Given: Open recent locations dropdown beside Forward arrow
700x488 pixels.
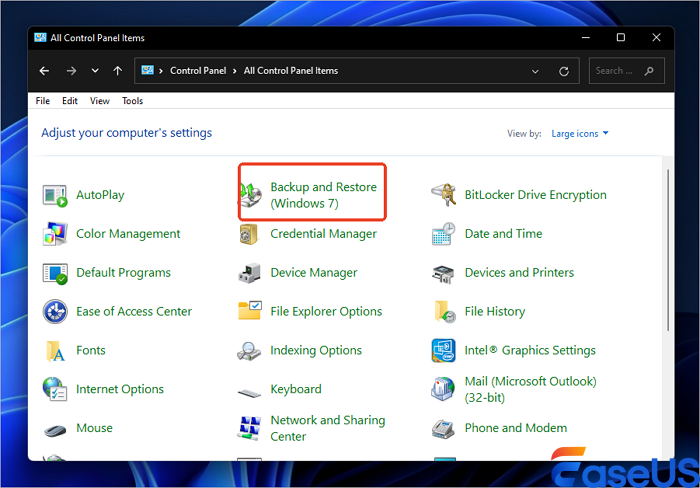Looking at the screenshot, I should point(95,71).
